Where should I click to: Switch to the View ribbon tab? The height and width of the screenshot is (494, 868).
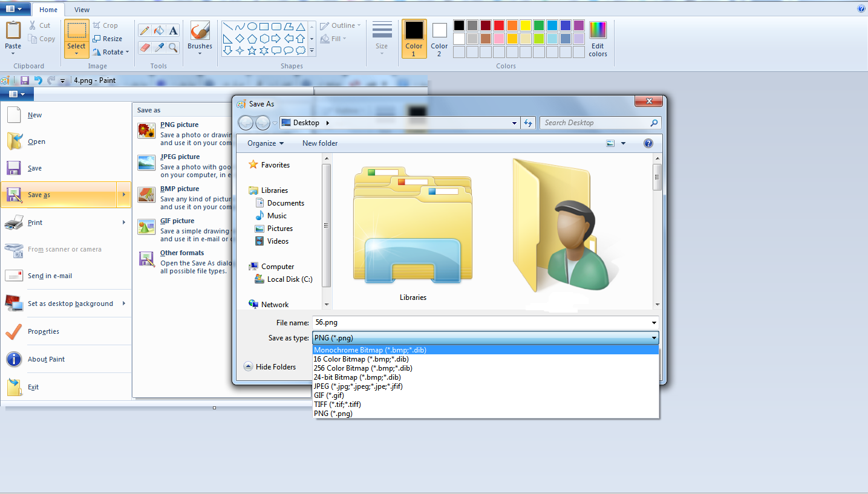pyautogui.click(x=82, y=10)
